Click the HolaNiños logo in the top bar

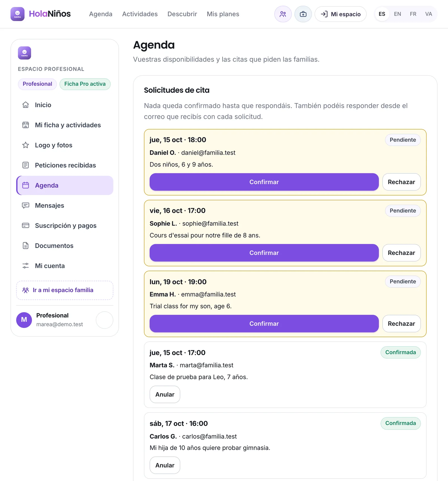coord(41,14)
